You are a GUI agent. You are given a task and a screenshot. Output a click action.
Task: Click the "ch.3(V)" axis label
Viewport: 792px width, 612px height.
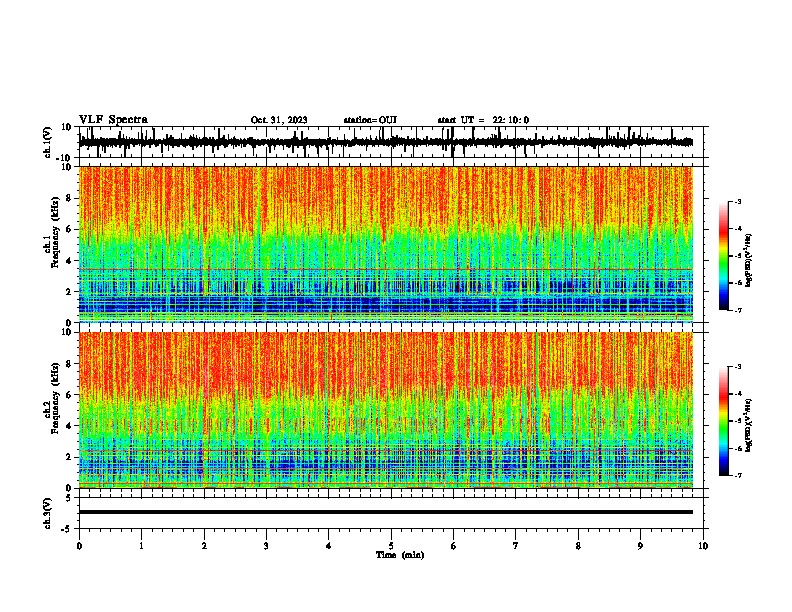click(x=48, y=513)
